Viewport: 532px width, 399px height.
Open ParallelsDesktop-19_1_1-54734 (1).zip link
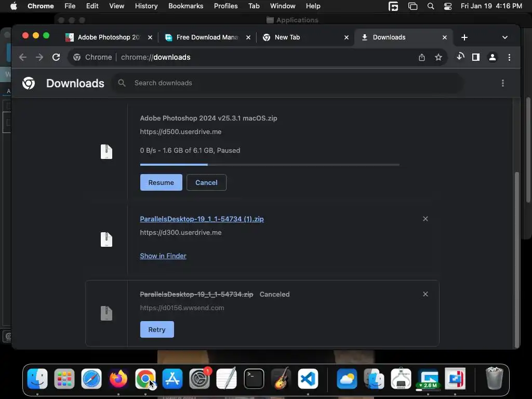point(202,219)
